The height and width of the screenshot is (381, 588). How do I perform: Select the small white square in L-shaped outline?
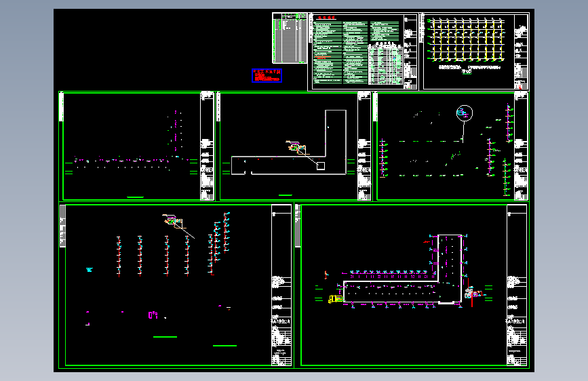(x=321, y=165)
